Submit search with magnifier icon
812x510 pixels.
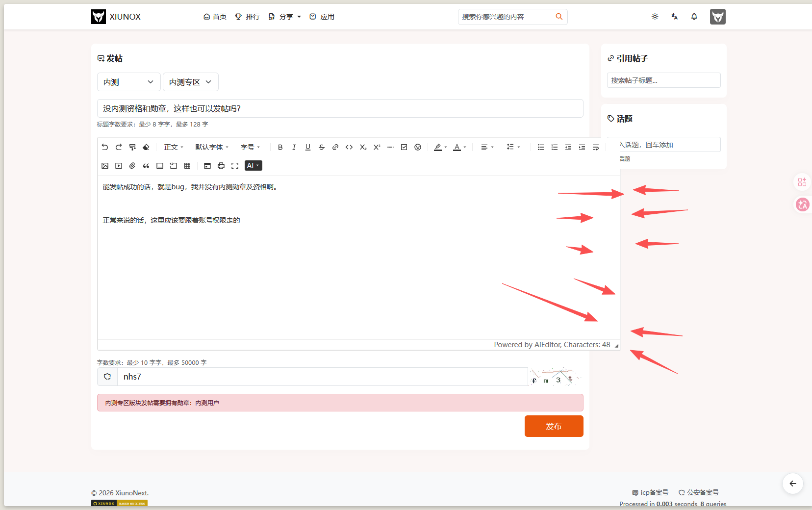coord(559,17)
